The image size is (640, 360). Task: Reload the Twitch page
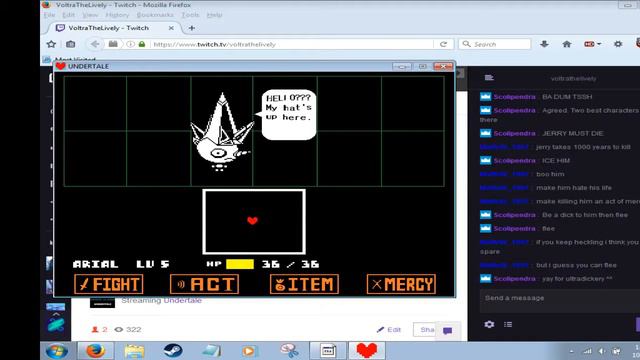(443, 44)
